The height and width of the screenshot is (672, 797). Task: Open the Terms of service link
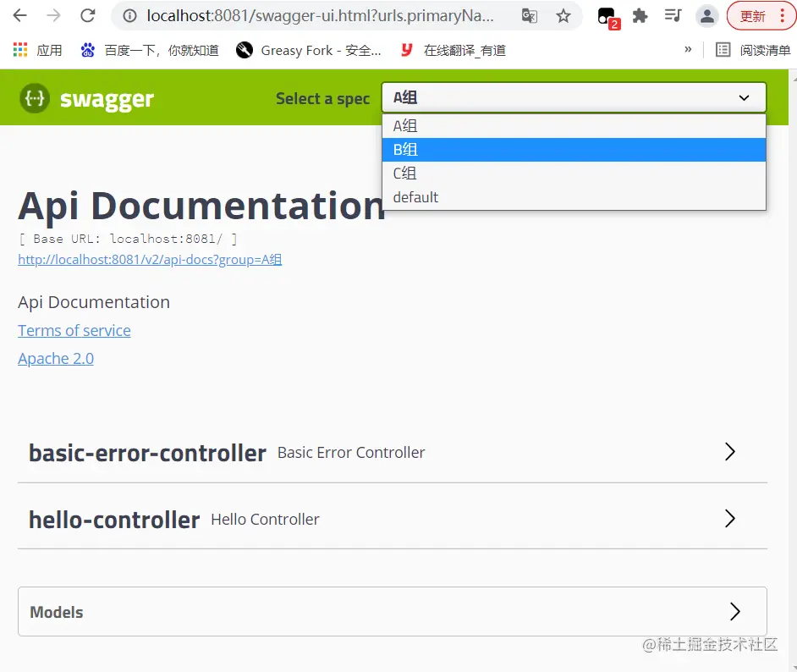74,331
